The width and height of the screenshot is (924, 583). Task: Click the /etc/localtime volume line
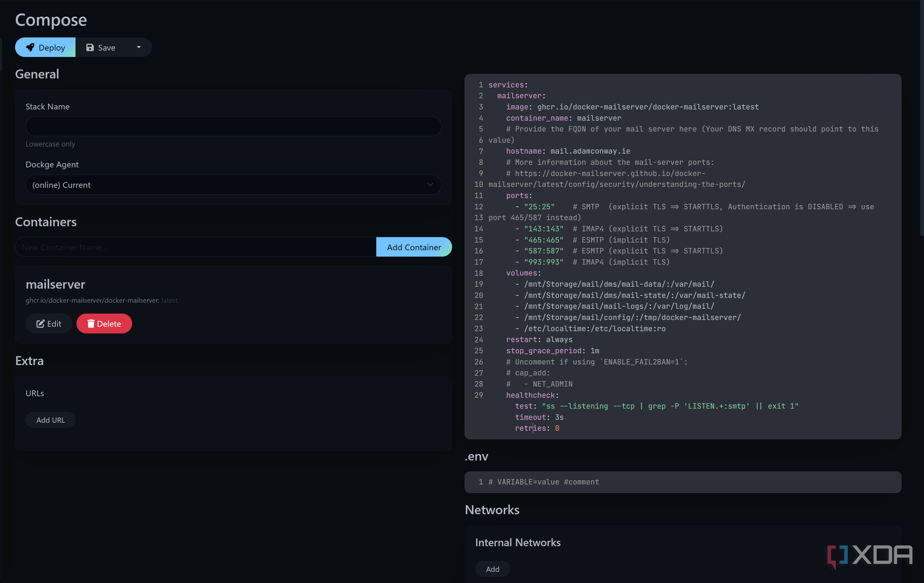pyautogui.click(x=590, y=328)
